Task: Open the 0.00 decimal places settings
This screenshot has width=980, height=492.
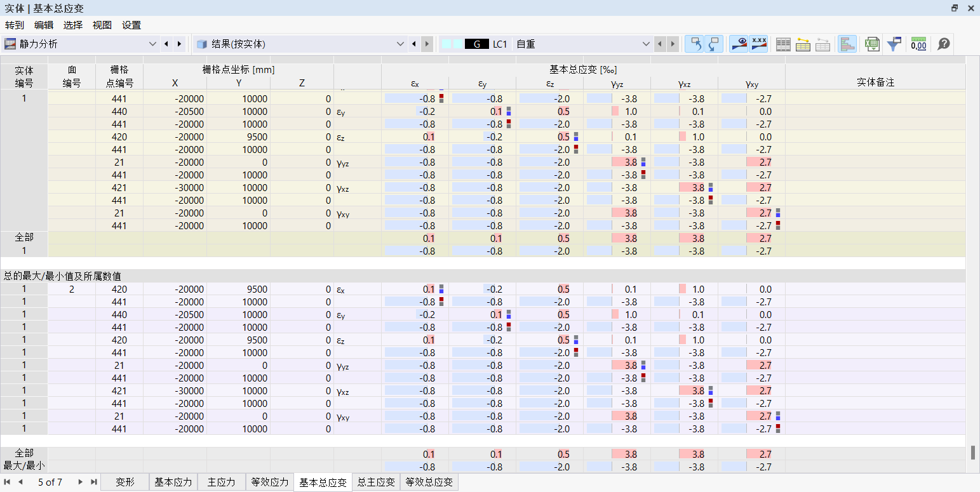Action: click(x=918, y=44)
